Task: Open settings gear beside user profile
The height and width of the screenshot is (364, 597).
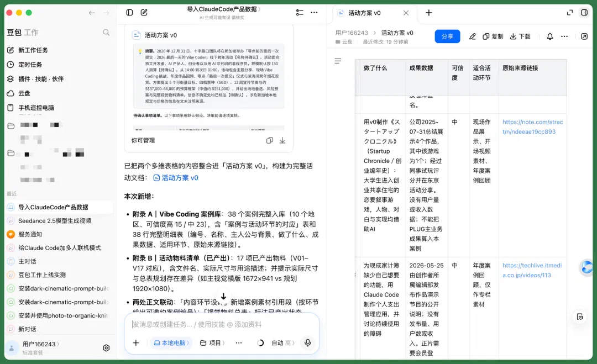Action: coord(106,347)
